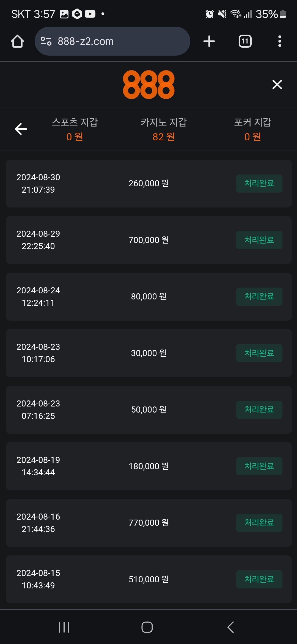The image size is (297, 644).
Task: Tap 처리완료 badge for 770,000 원 entry
Action: (x=259, y=523)
